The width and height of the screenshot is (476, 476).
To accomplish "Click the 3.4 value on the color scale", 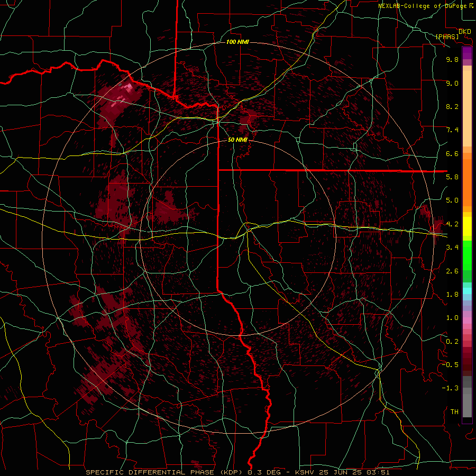I will (452, 248).
